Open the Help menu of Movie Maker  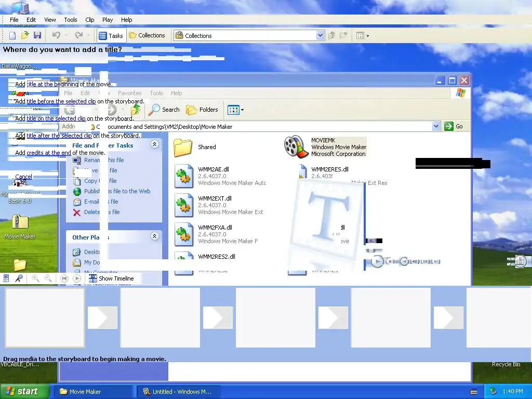tap(127, 20)
